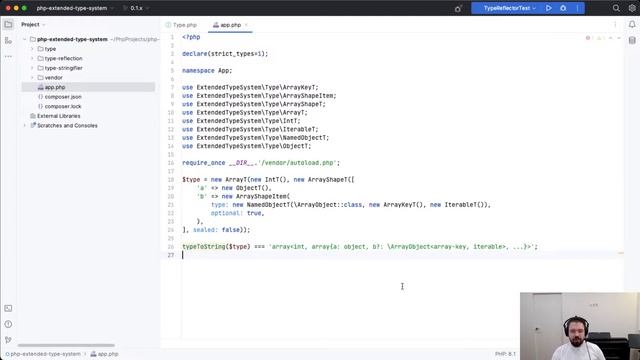Expand the type-stringifier folder
The height and width of the screenshot is (360, 640).
pyautogui.click(x=32, y=68)
